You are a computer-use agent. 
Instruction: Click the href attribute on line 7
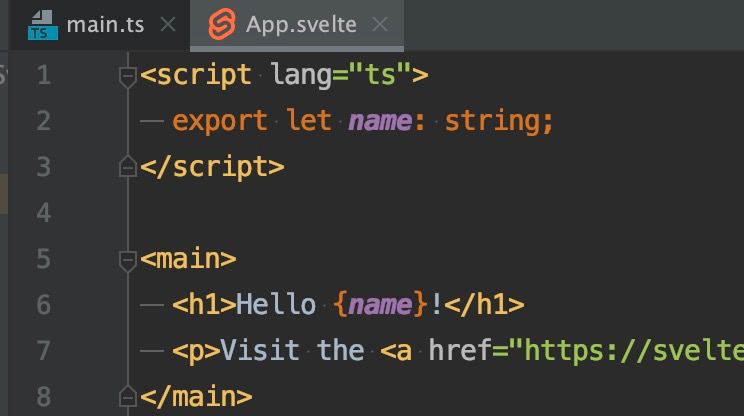pyautogui.click(x=460, y=350)
